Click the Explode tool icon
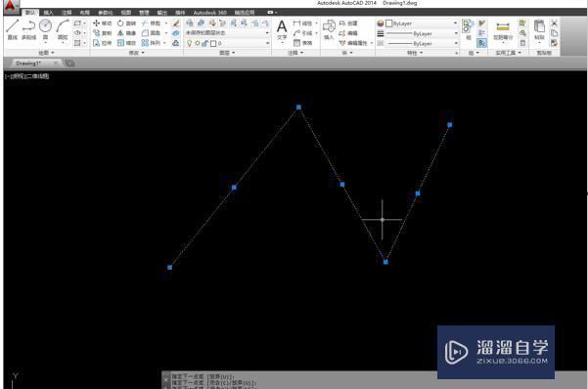 click(176, 33)
